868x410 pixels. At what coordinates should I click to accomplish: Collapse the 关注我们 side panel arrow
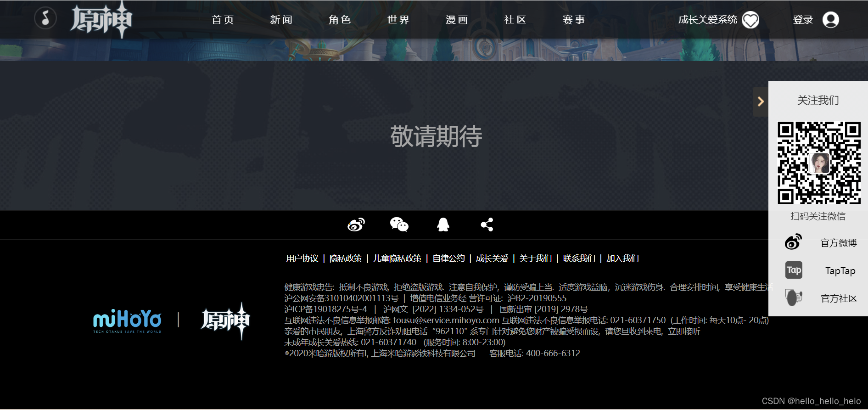tap(761, 101)
